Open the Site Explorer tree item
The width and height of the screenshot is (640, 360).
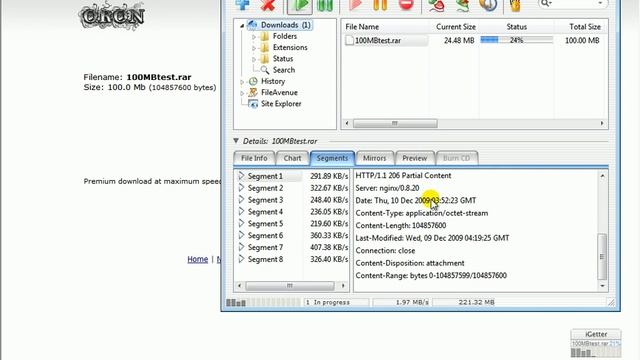[275, 104]
